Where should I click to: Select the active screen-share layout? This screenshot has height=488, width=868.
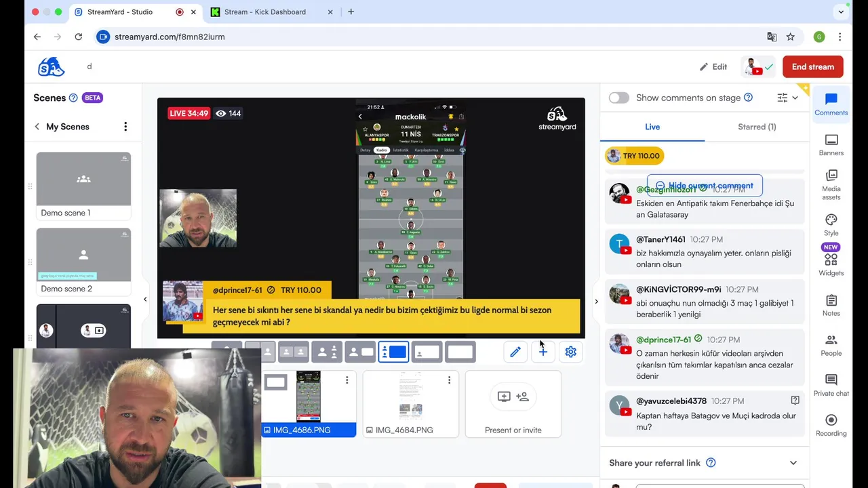coord(394,352)
